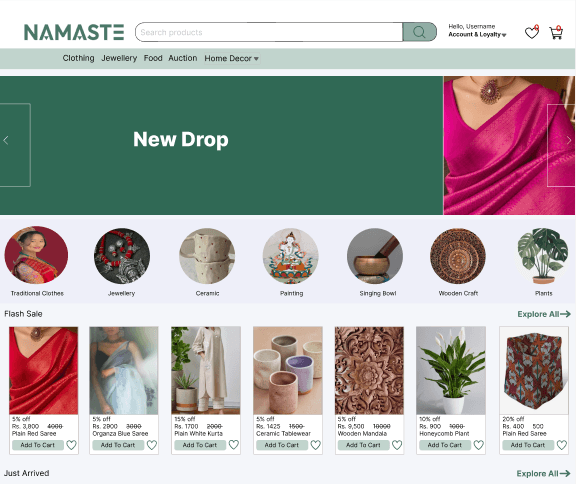This screenshot has height=484, width=576.
Task: Open the shopping cart icon
Action: pyautogui.click(x=556, y=32)
